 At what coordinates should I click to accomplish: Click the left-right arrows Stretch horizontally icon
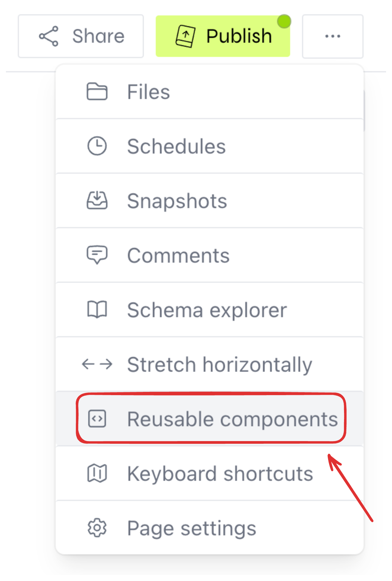coord(97,364)
